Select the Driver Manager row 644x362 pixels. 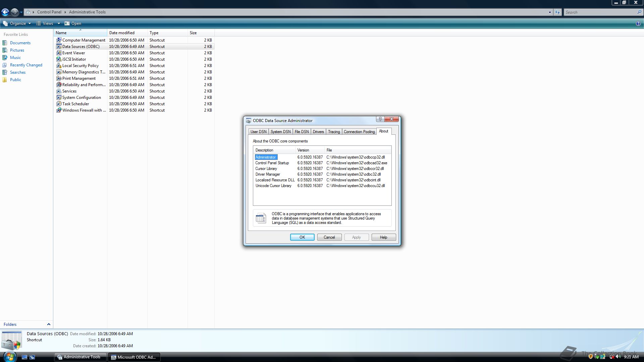[x=322, y=174]
